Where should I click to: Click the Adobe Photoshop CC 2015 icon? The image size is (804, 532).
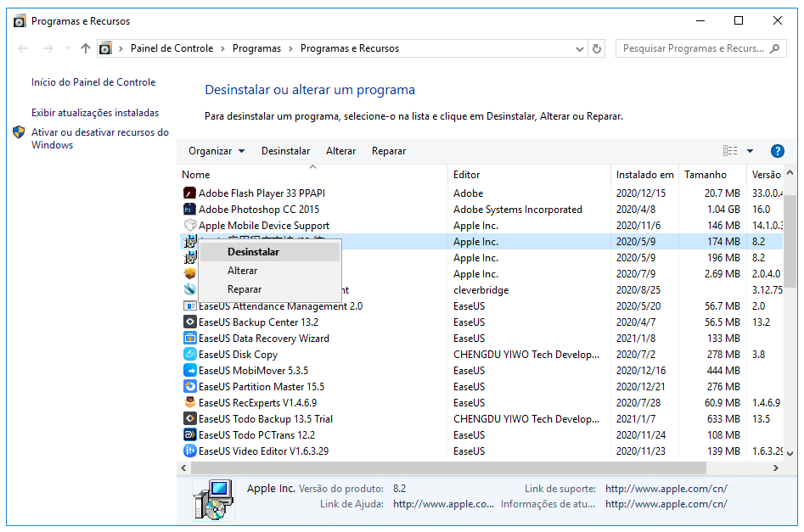coord(190,210)
